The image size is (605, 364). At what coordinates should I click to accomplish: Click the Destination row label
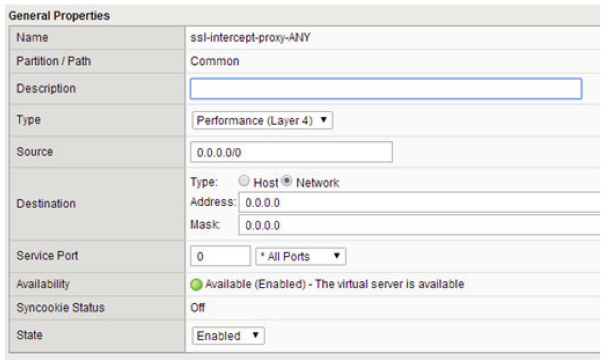pos(46,204)
